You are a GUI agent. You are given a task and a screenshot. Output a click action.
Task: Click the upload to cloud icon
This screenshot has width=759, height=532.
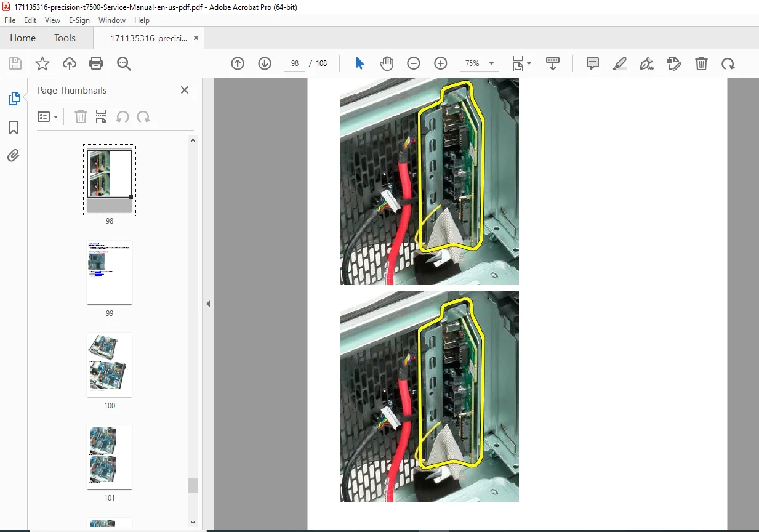[x=70, y=63]
